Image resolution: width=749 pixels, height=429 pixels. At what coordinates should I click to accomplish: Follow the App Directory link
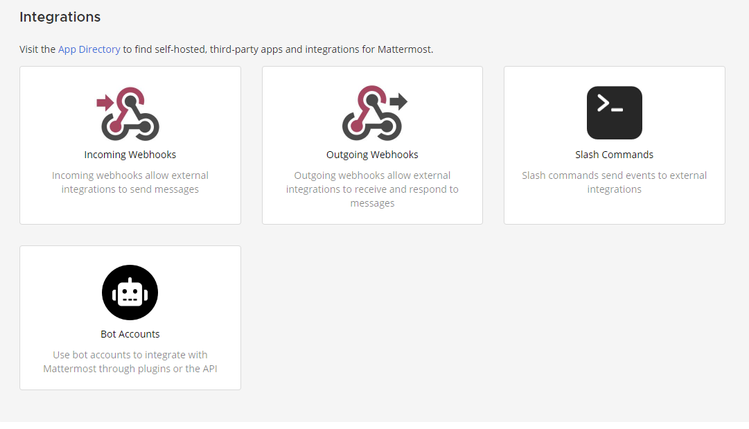[89, 49]
